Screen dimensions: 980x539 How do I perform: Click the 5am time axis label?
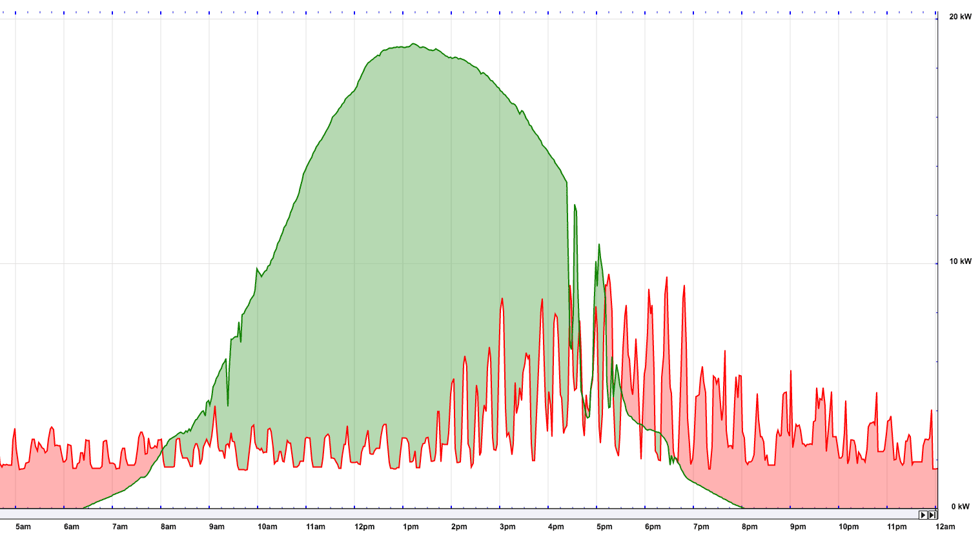(23, 527)
